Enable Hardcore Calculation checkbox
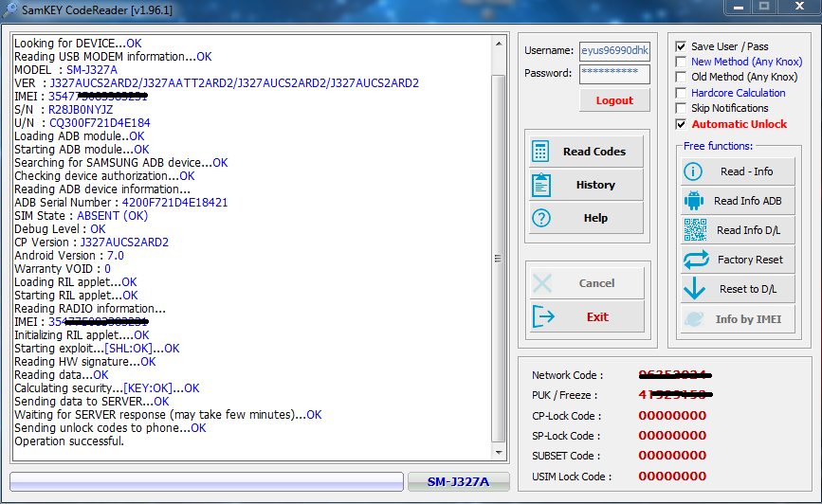Image resolution: width=822 pixels, height=504 pixels. tap(681, 93)
